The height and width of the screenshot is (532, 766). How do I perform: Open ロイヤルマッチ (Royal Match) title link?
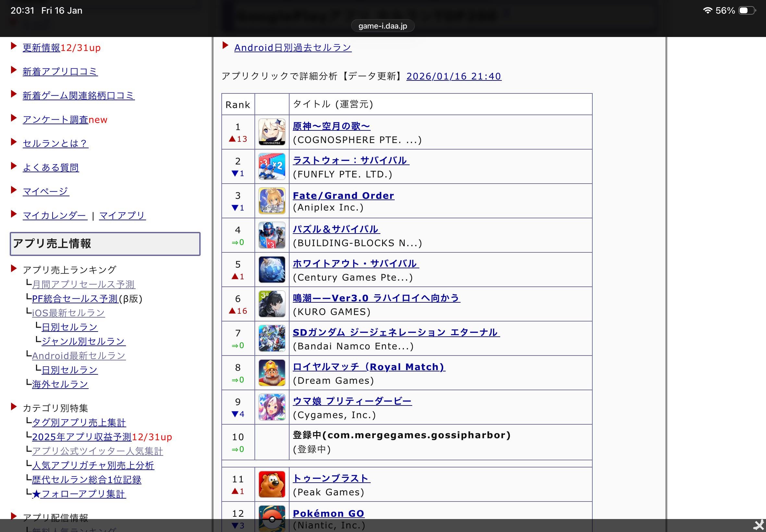369,367
